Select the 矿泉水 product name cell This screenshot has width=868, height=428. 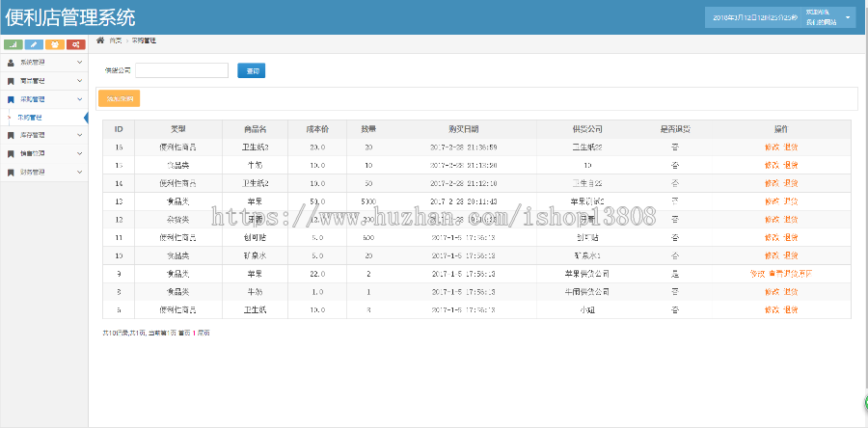click(256, 255)
